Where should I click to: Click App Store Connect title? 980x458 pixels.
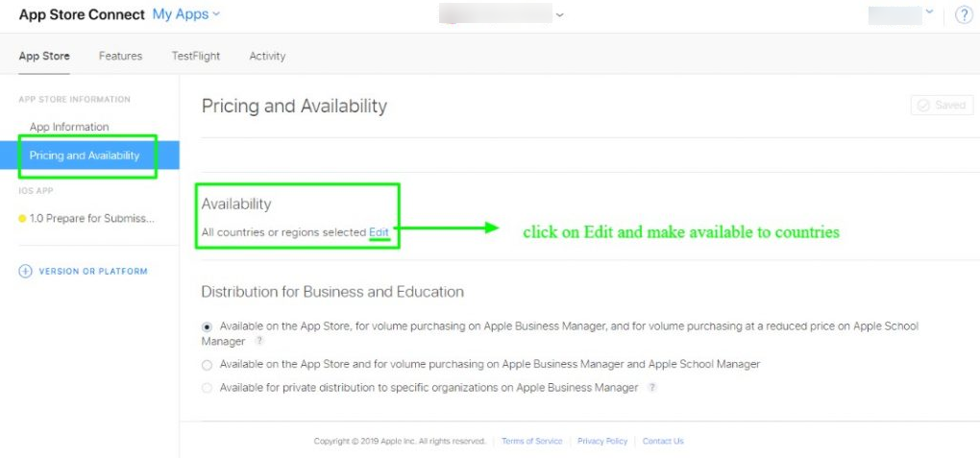[x=82, y=14]
